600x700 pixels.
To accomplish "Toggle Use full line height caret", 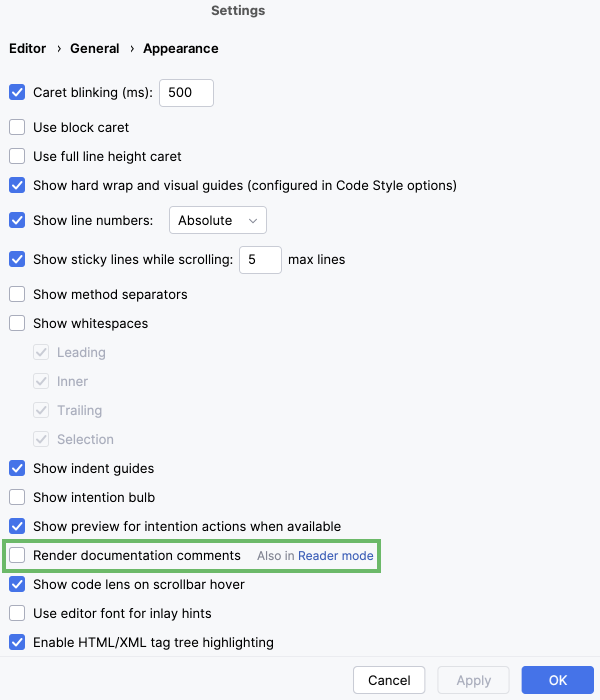I will click(16, 156).
